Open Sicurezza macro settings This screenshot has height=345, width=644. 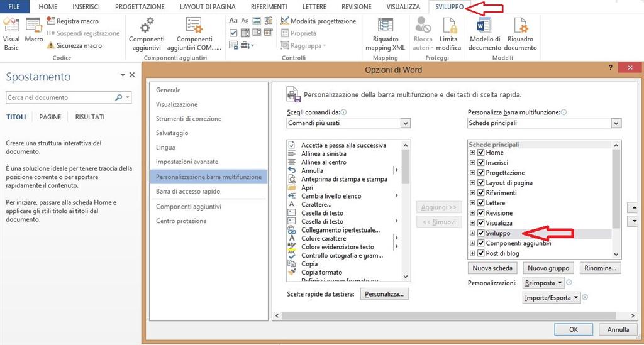click(x=74, y=45)
